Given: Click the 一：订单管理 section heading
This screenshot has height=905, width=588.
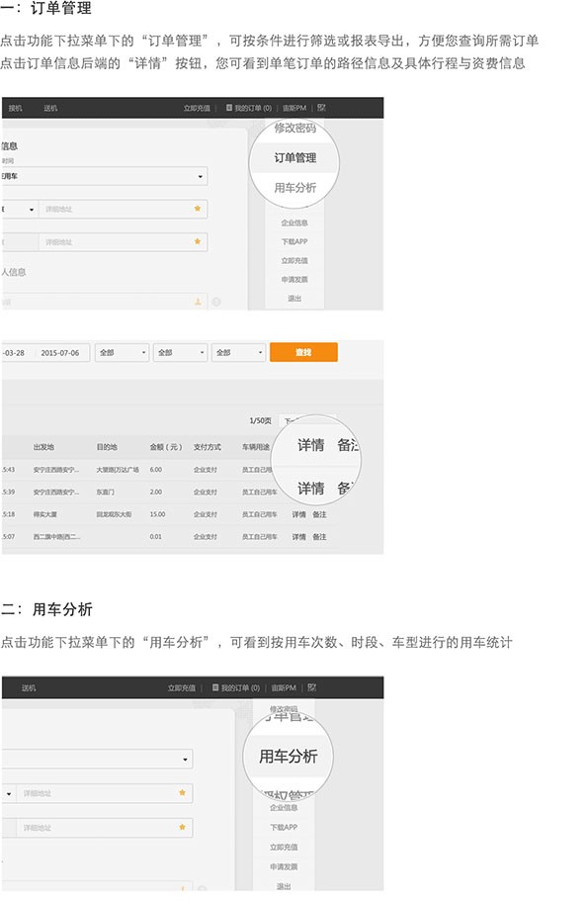Looking at the screenshot, I should pos(46,8).
